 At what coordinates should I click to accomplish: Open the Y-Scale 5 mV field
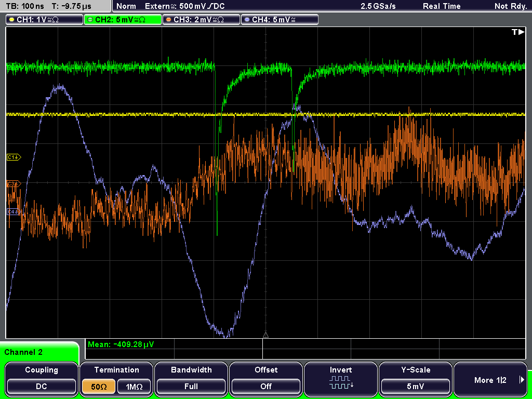coord(416,387)
